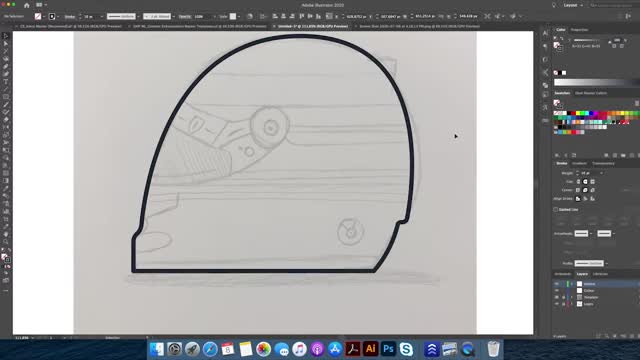Click the grayscale spectrum ramp in the Color panel
Screen dimensions: 640x360
coord(596,82)
